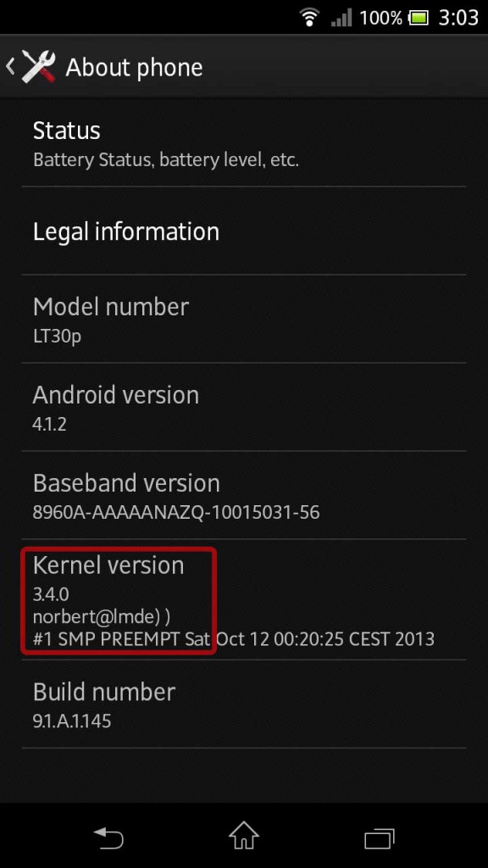The image size is (488, 868).
Task: Tap the settings tools icon
Action: pos(39,67)
